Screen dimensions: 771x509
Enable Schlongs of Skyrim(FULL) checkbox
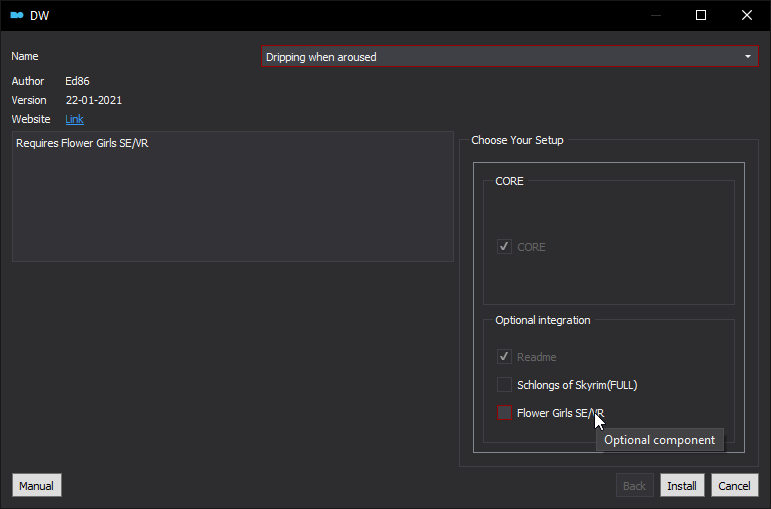504,385
